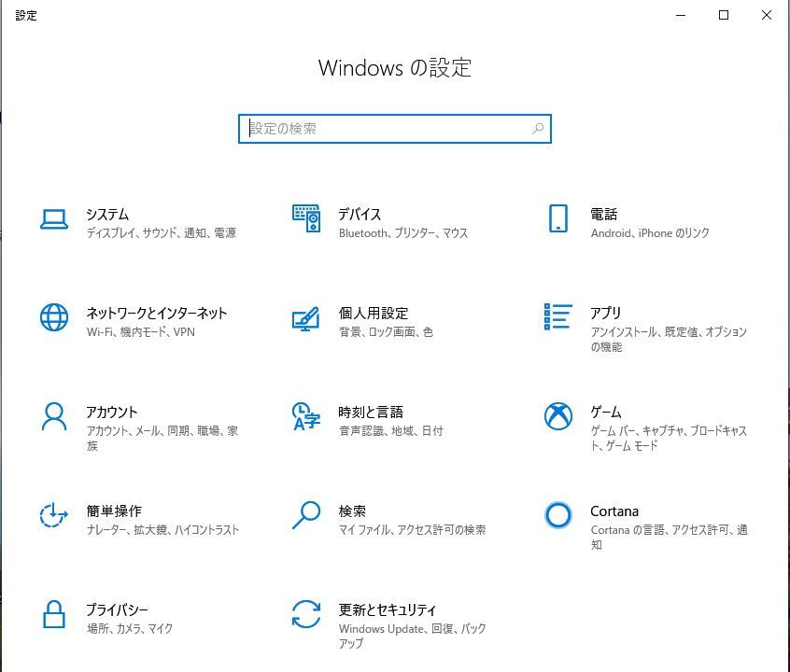Minimize the 設定 window
This screenshot has height=672, width=790.
(681, 15)
